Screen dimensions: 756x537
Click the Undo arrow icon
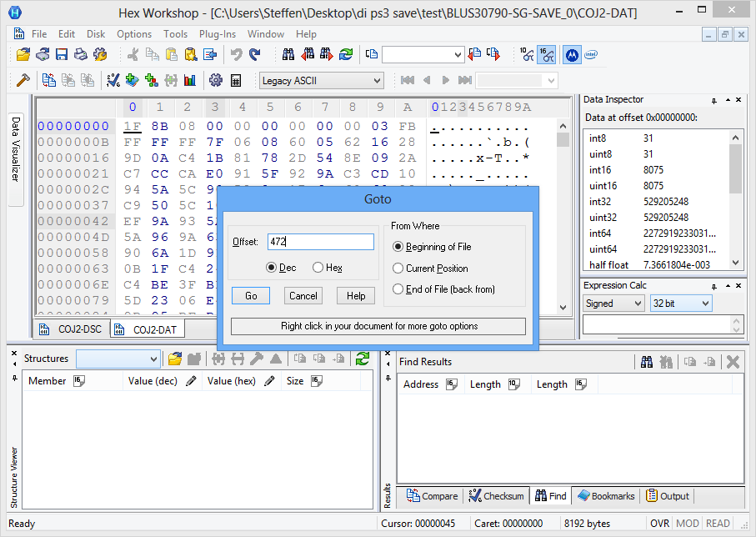[236, 55]
